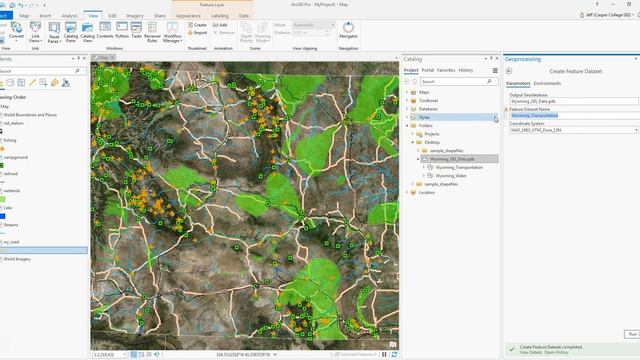Switch to the Map ribbon tab
Image resolution: width=640 pixels, height=360 pixels.
tap(24, 16)
